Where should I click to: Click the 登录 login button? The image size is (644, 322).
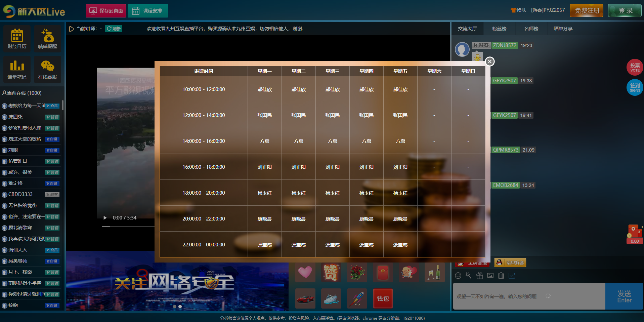(625, 10)
